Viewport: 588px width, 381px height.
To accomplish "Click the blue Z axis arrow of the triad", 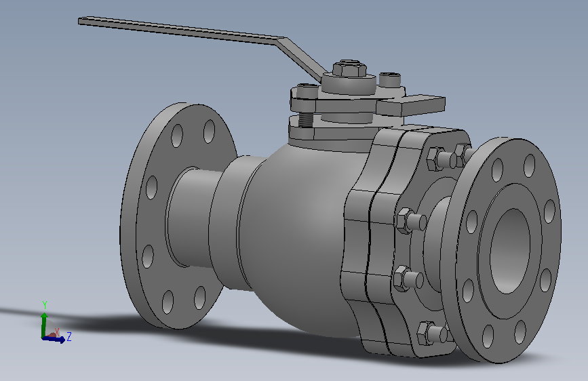I will click(x=54, y=340).
